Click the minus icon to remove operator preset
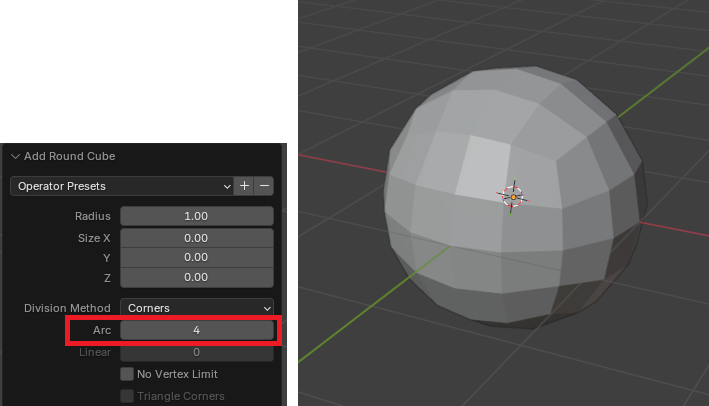Screen dimensions: 709x406 [x=264, y=186]
